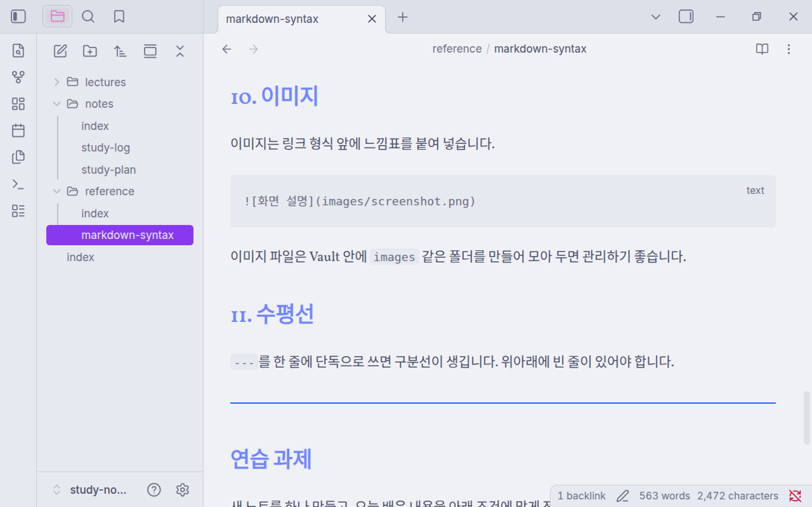Click the reference folder name
Viewport: 812px width, 507px height.
click(x=109, y=191)
